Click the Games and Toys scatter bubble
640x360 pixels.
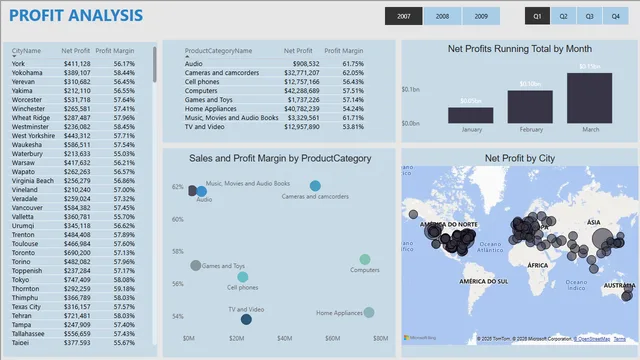[x=196, y=265]
